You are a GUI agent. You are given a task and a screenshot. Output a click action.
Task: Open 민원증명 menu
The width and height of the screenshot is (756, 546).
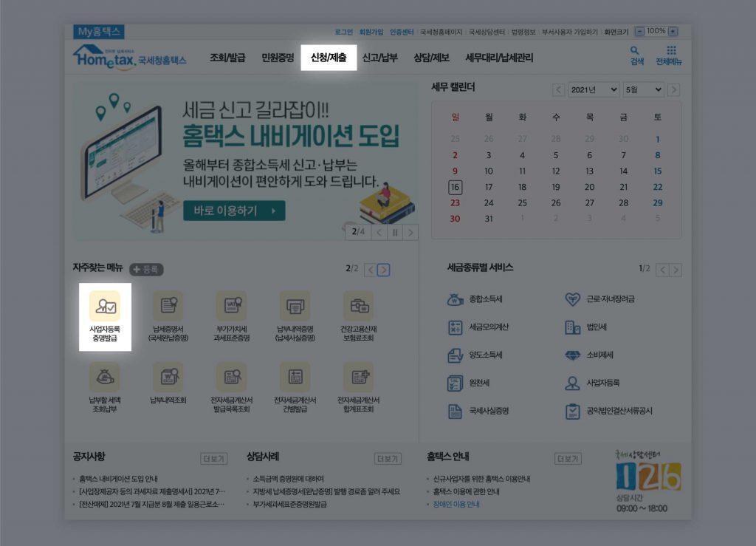[278, 58]
